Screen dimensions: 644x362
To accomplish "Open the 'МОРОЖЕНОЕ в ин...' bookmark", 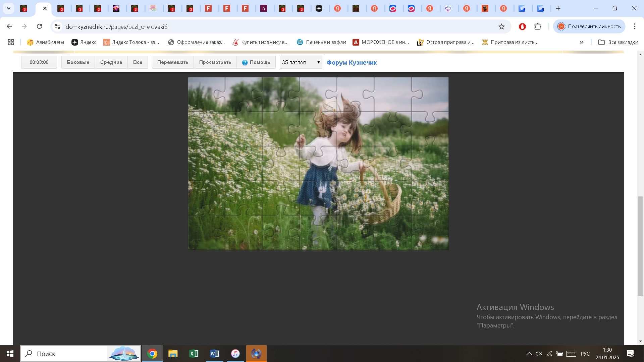I will pos(381,42).
